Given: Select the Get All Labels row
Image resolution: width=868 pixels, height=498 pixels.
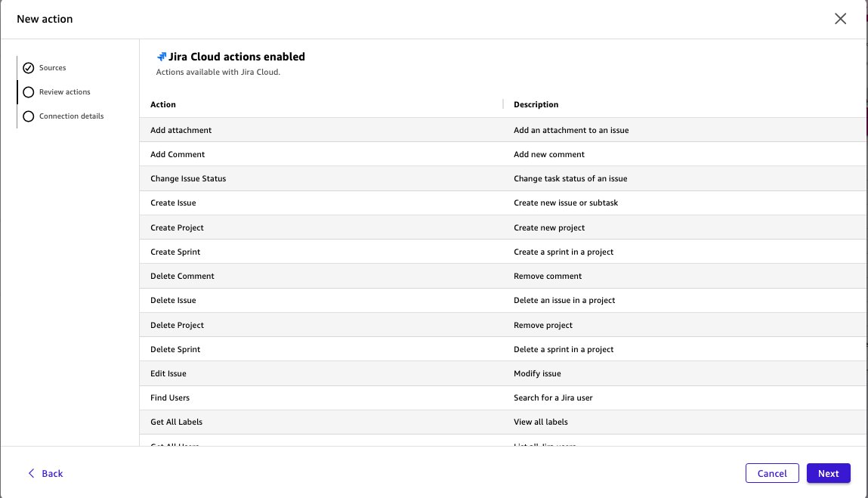Looking at the screenshot, I should [302, 422].
